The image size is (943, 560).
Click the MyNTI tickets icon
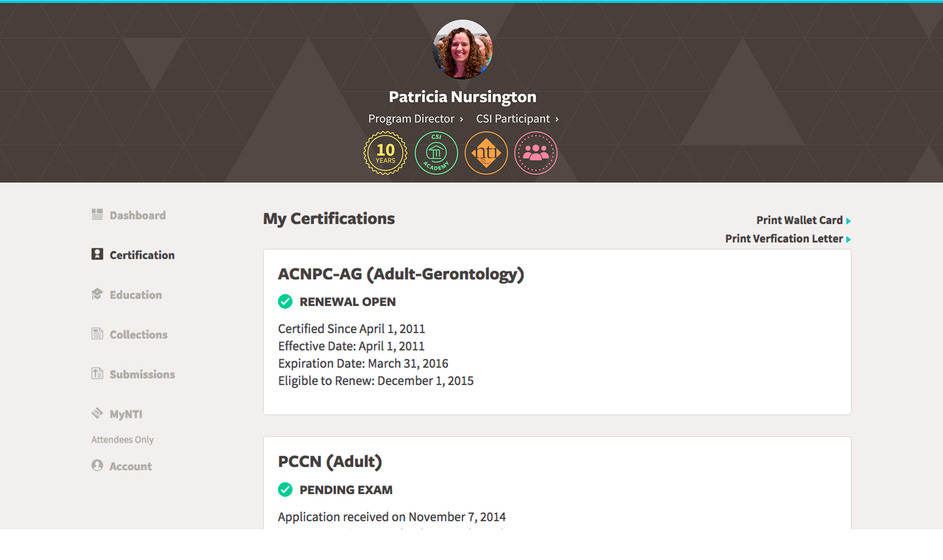tap(97, 412)
